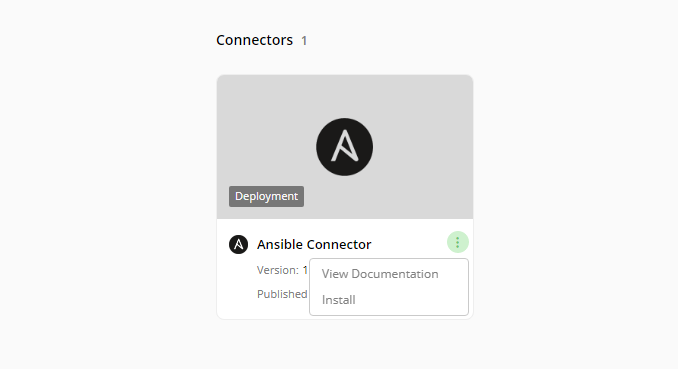Click the gray banner area above the Deployment tag
Screen dimensions: 678x369
pyautogui.click(x=266, y=130)
